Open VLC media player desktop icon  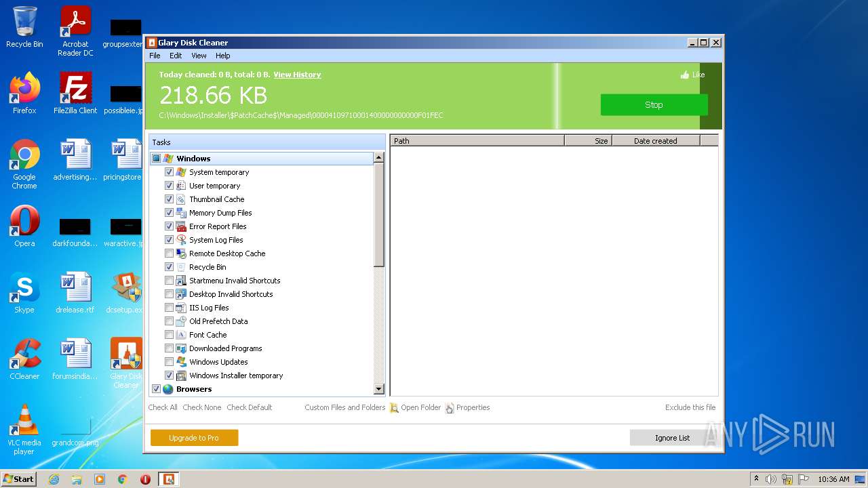(24, 430)
